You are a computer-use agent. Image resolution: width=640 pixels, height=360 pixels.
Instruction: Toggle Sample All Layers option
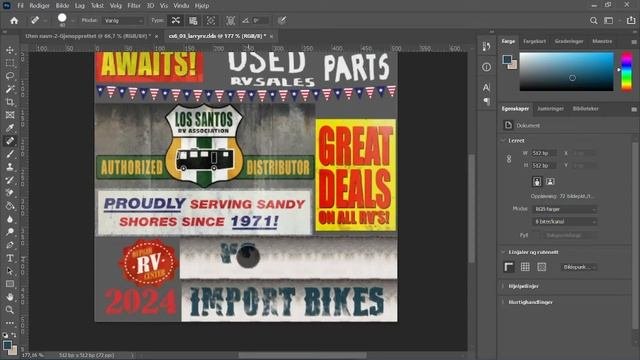(x=231, y=20)
